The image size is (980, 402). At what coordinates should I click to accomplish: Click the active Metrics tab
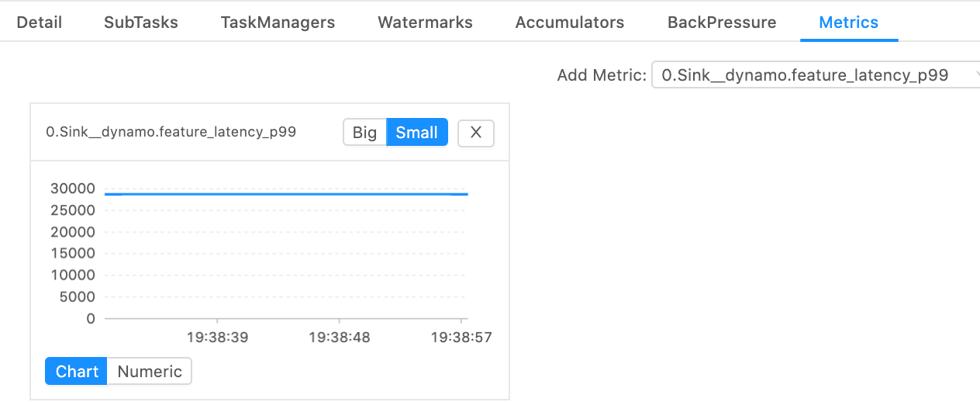[x=848, y=23]
